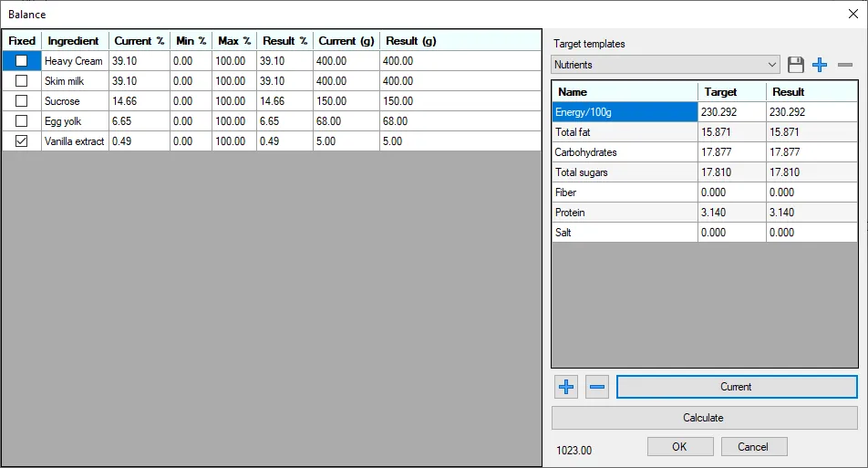Select the Fiber nutrient row

pos(625,192)
